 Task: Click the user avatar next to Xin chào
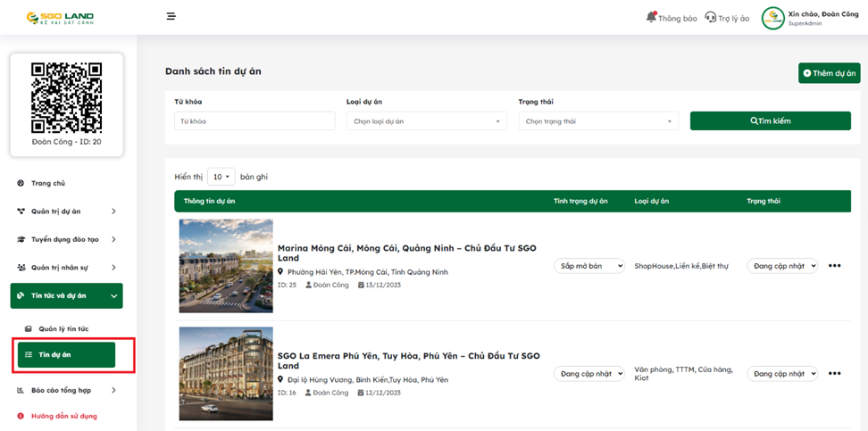772,18
